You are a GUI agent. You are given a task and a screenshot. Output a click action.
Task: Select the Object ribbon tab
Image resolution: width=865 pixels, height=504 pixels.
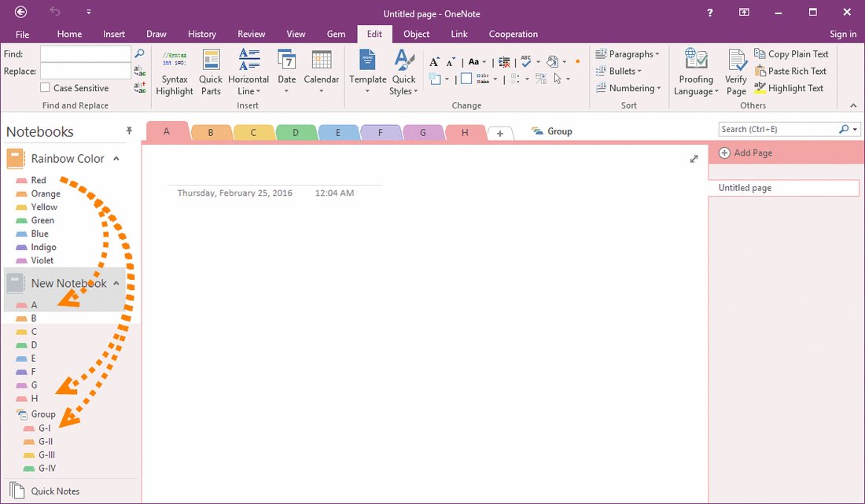(417, 34)
